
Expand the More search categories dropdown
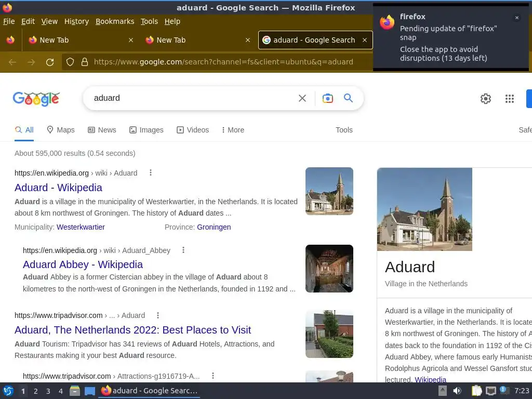click(233, 130)
